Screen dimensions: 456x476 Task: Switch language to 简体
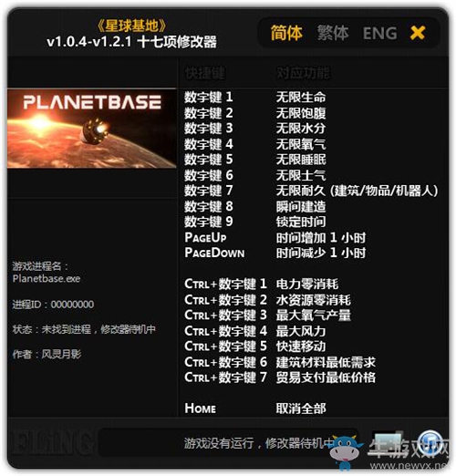pos(286,33)
